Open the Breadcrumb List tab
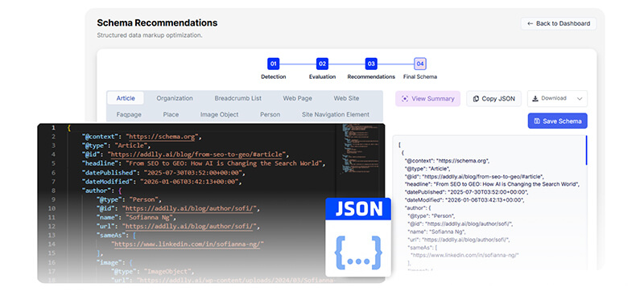The image size is (644, 300). [237, 98]
